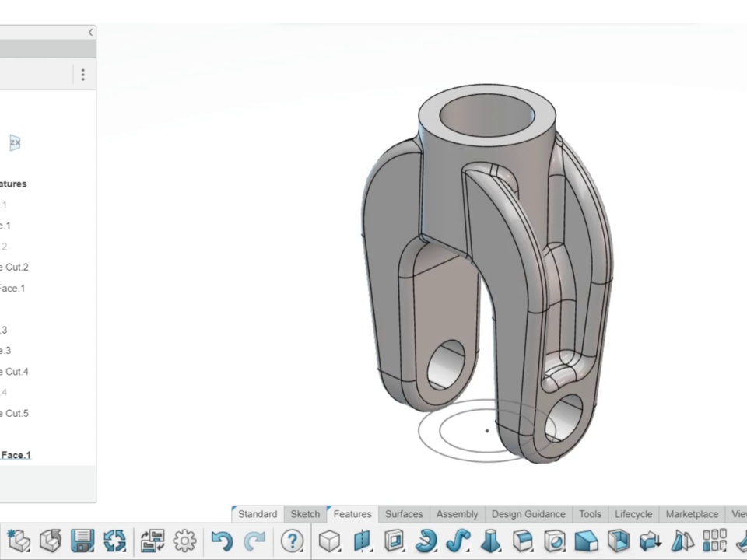The width and height of the screenshot is (747, 560).
Task: Select the Shell open box icon
Action: click(x=619, y=541)
